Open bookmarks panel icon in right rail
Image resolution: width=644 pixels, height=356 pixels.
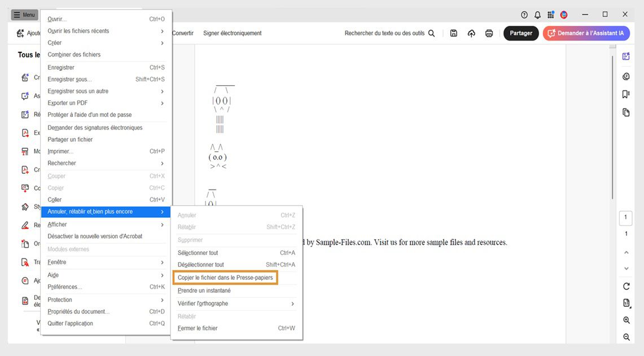(626, 94)
